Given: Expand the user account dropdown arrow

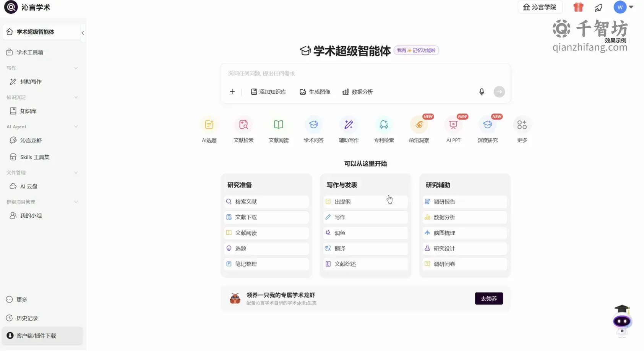Looking at the screenshot, I should point(631,7).
